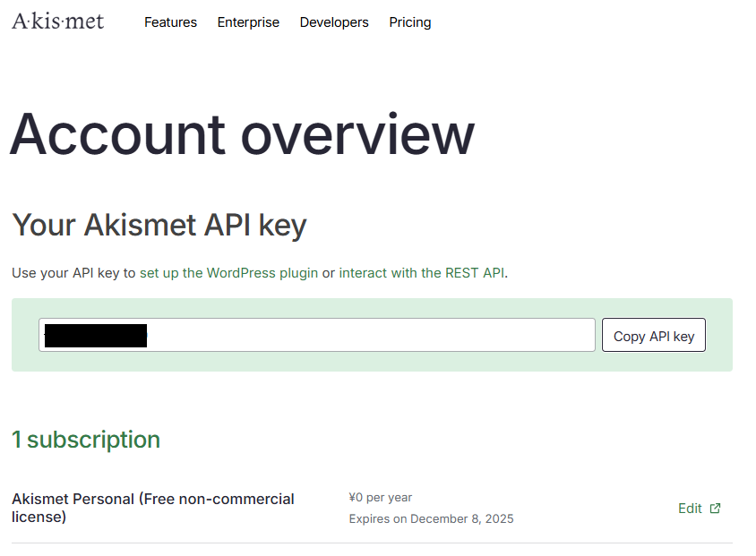Click the '1 subscription' heading

(x=86, y=440)
